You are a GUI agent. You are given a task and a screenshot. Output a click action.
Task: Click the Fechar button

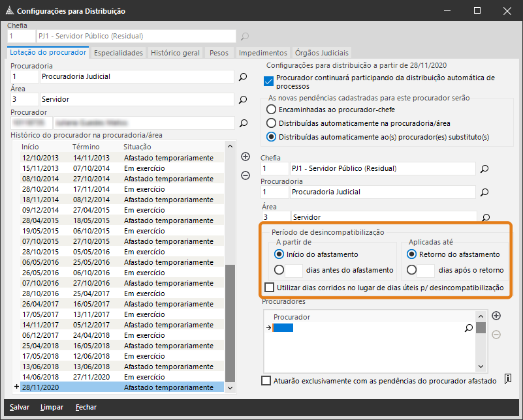(x=86, y=407)
